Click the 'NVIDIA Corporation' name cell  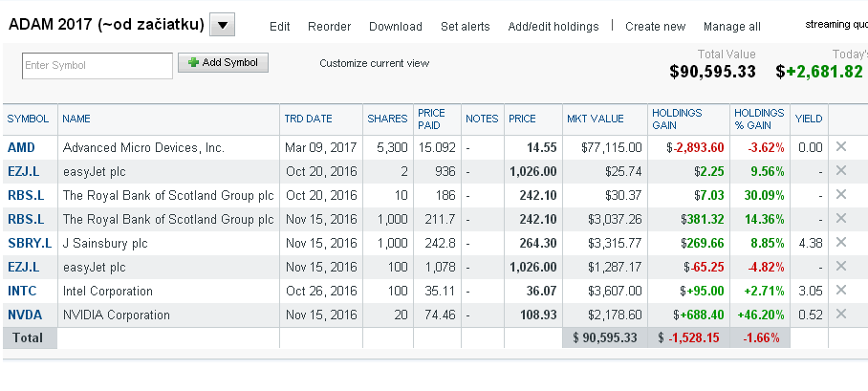click(x=117, y=315)
